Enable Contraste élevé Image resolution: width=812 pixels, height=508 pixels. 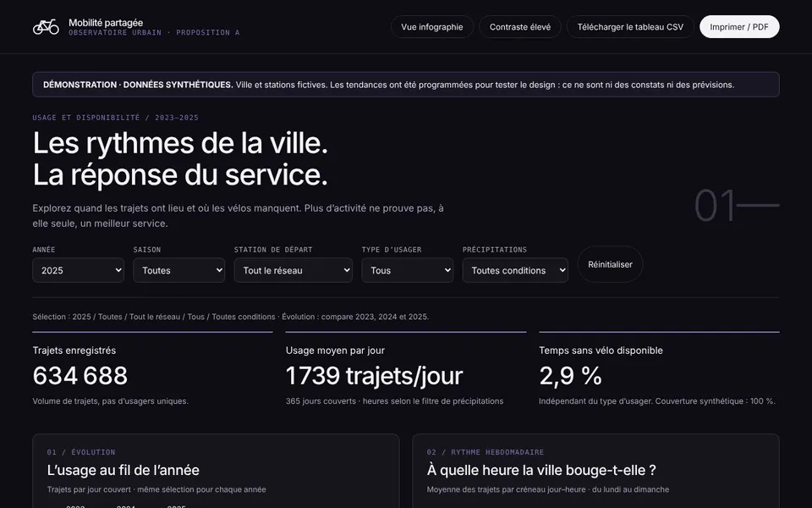(x=520, y=27)
